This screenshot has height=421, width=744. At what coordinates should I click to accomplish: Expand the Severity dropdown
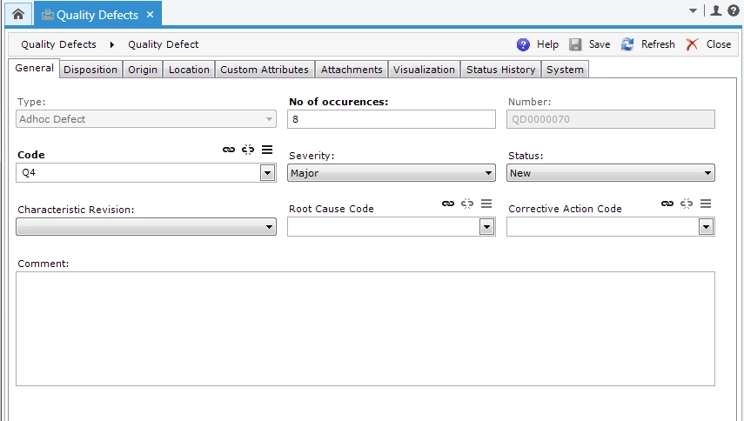[489, 173]
